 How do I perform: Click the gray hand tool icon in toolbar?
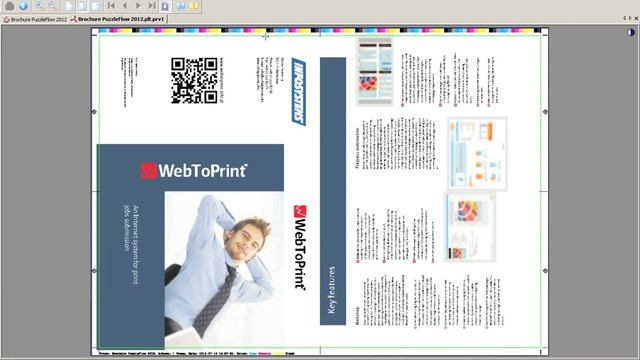click(x=9, y=6)
